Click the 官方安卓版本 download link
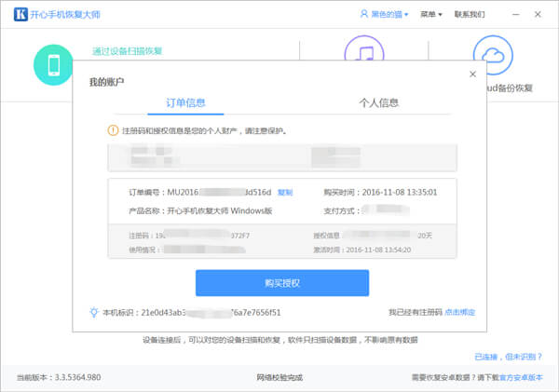The image size is (559, 392). (x=521, y=377)
